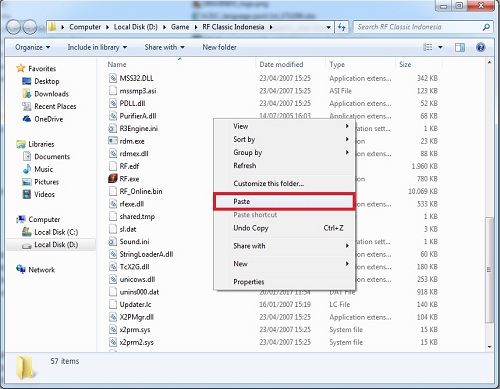Screen dimensions: 500x389
Task: Click the Libraries icon in sidebar
Action: pyautogui.click(x=21, y=144)
